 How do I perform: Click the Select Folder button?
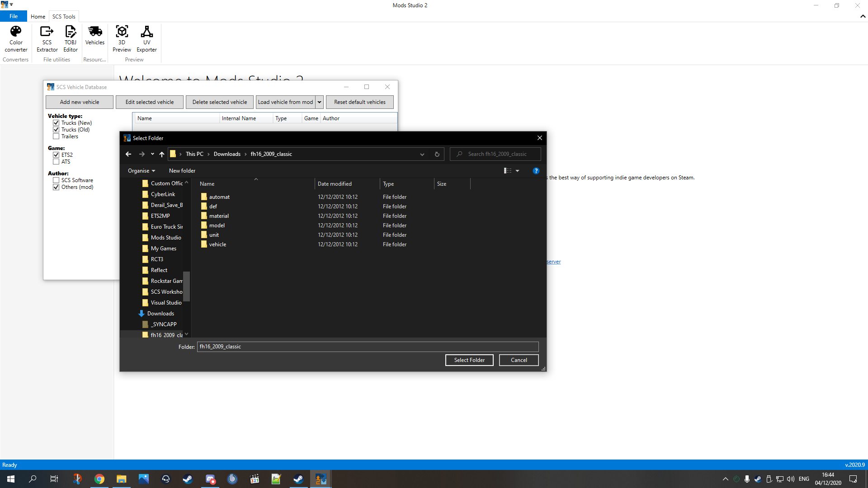point(469,360)
